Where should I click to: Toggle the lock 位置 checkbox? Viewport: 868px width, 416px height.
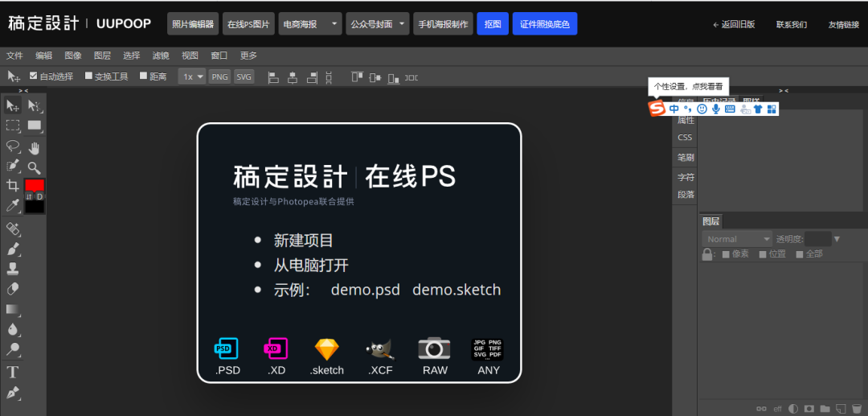coord(763,254)
